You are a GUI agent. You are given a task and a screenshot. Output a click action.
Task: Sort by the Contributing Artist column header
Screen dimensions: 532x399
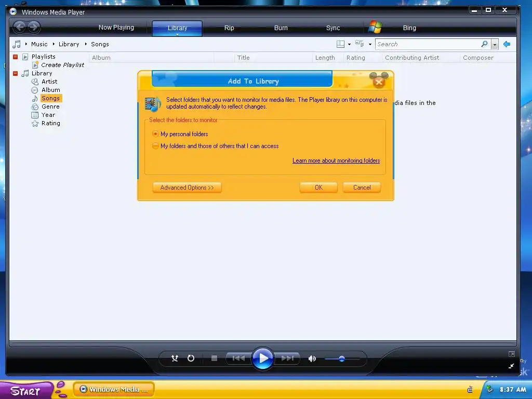[421, 58]
